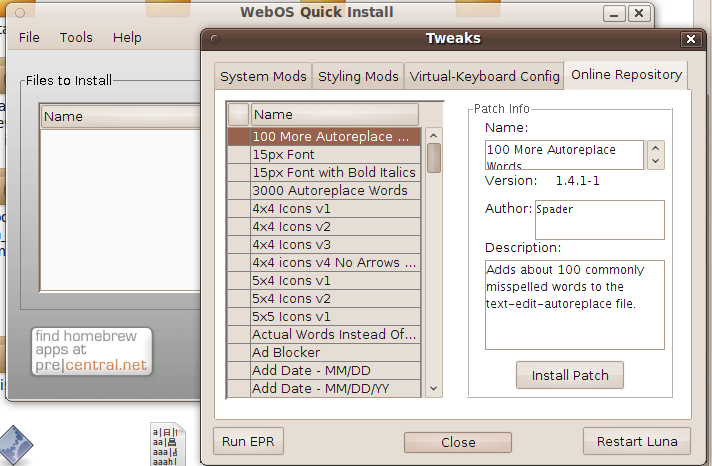Viewport: 712px width, 466px height.
Task: Click the Install Patch button
Action: 570,375
